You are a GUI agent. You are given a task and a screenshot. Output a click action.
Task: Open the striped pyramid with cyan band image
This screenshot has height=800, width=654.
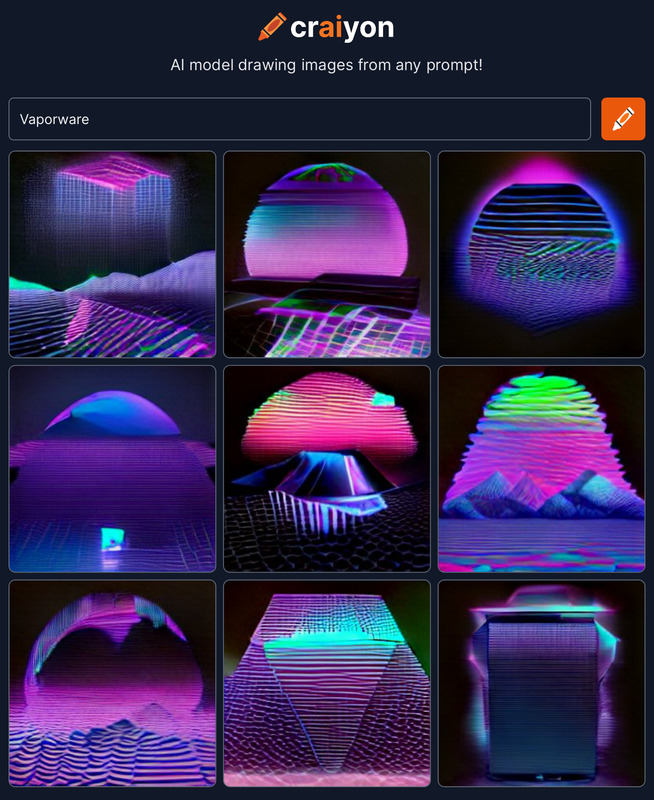click(x=327, y=683)
